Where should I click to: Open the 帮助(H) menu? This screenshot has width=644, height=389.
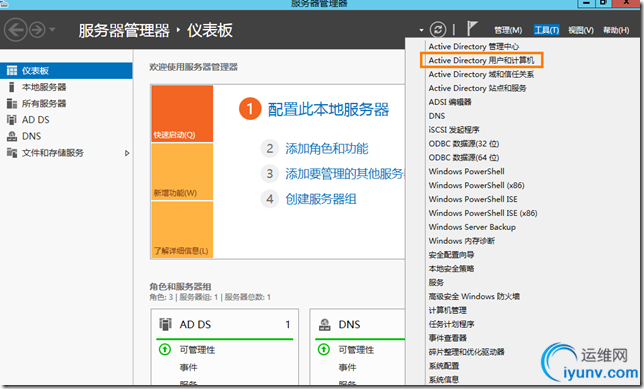click(x=616, y=30)
